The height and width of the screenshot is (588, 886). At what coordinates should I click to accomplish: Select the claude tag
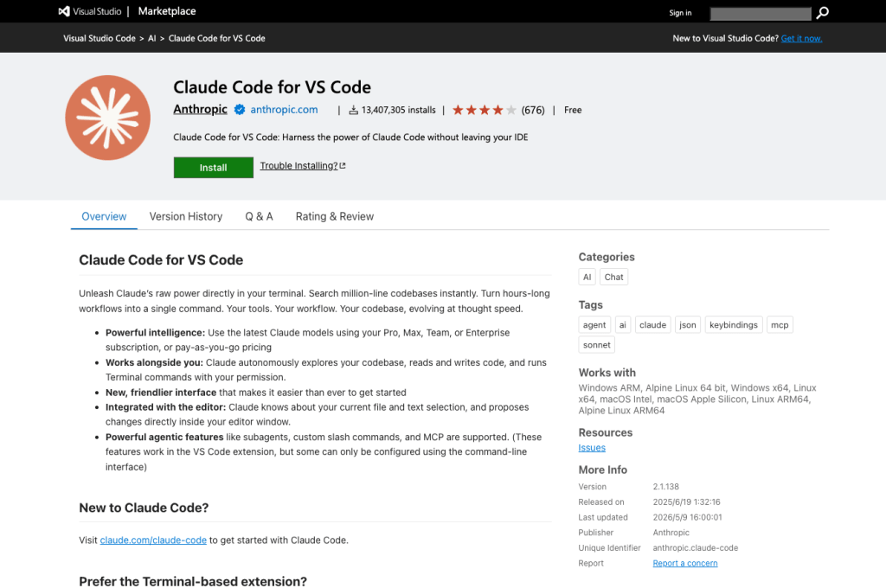(652, 325)
